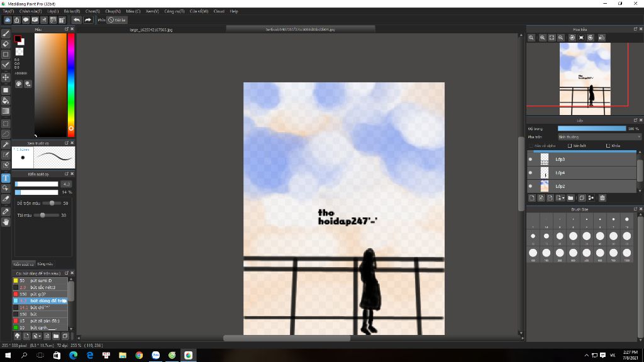Select the Text tool
This screenshot has width=644, height=362.
(x=6, y=178)
